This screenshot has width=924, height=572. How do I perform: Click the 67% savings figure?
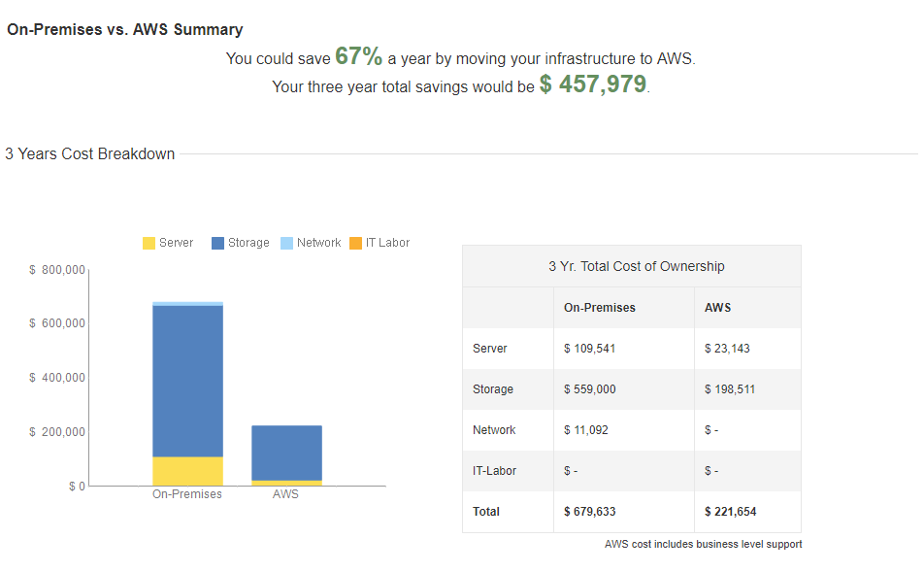click(358, 56)
